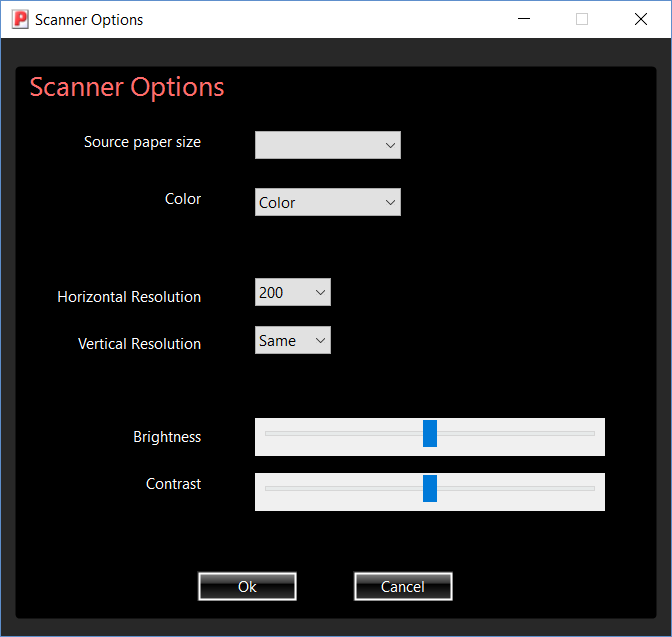
Task: Open the Source paper size dropdown
Action: click(x=328, y=145)
